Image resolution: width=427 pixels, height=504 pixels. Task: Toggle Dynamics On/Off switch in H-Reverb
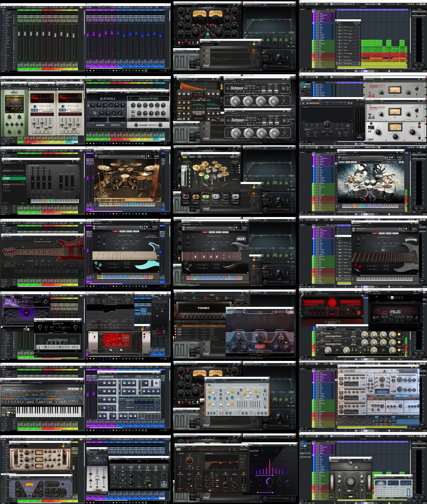point(191,116)
